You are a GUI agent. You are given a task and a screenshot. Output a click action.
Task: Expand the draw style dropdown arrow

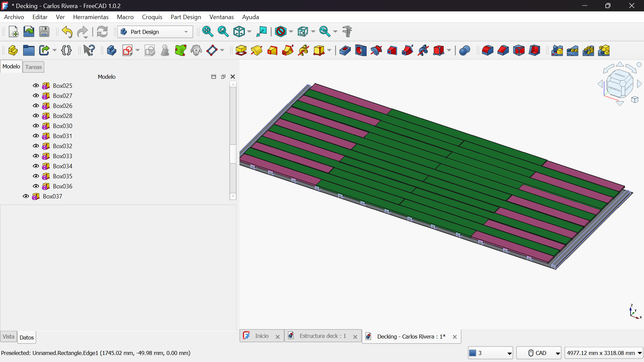[291, 32]
